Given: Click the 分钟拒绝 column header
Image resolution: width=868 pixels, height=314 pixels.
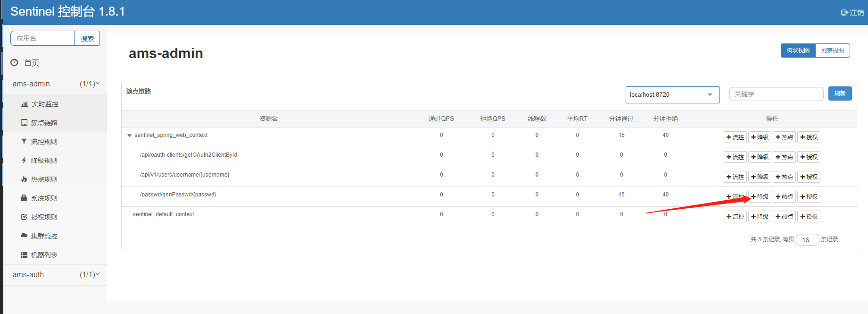Looking at the screenshot, I should (665, 119).
